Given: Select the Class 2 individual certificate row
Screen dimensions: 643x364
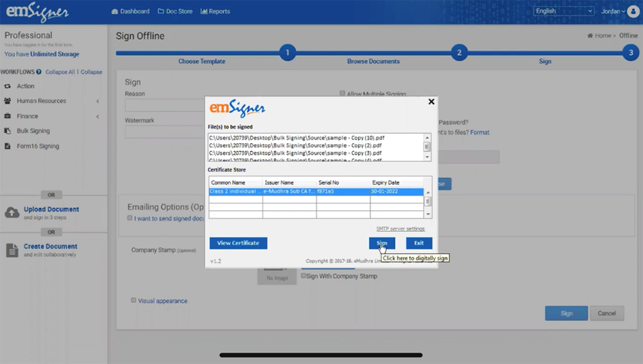Looking at the screenshot, I should (315, 192).
